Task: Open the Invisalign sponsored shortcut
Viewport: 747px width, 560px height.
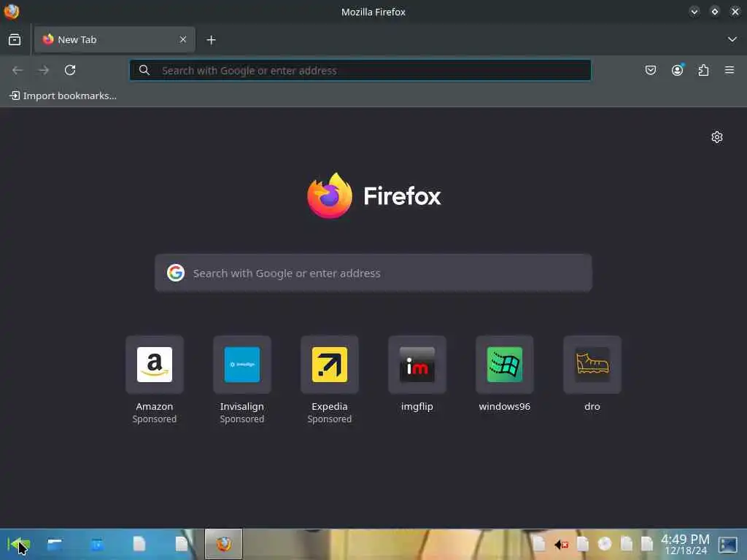Action: click(x=242, y=365)
